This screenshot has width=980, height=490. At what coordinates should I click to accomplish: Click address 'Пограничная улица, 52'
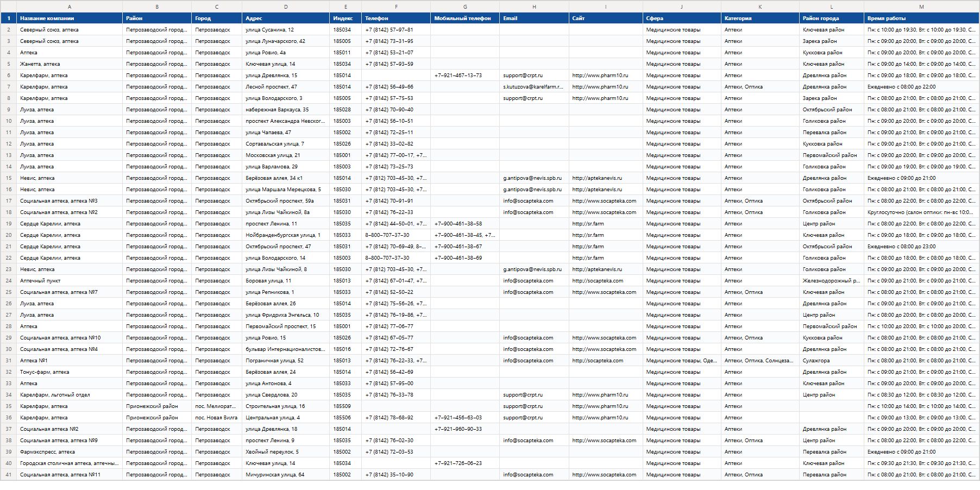click(x=286, y=361)
